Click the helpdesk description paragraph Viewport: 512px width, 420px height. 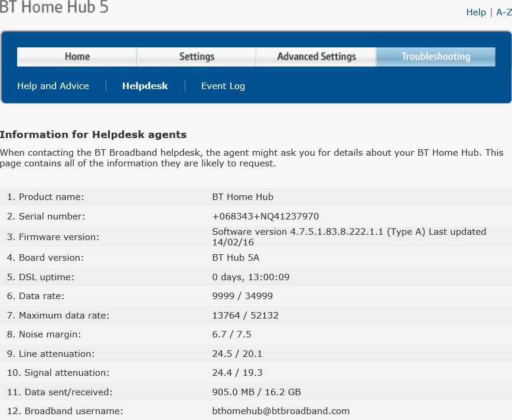252,158
